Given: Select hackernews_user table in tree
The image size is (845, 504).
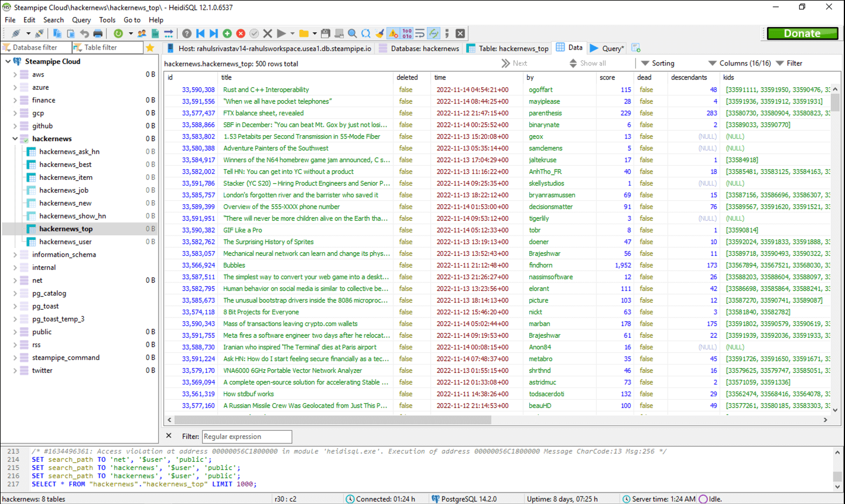Looking at the screenshot, I should 66,242.
